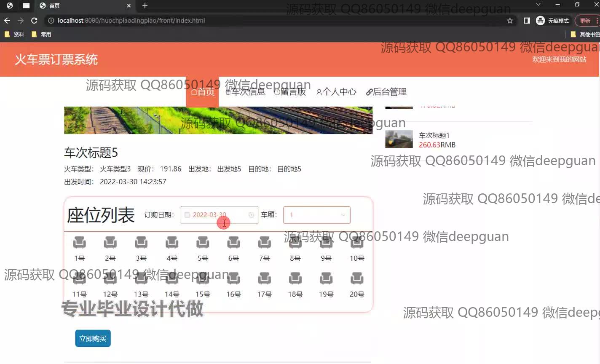Select seat 20号 icon
Screen dimensions: 600x364
point(357,278)
